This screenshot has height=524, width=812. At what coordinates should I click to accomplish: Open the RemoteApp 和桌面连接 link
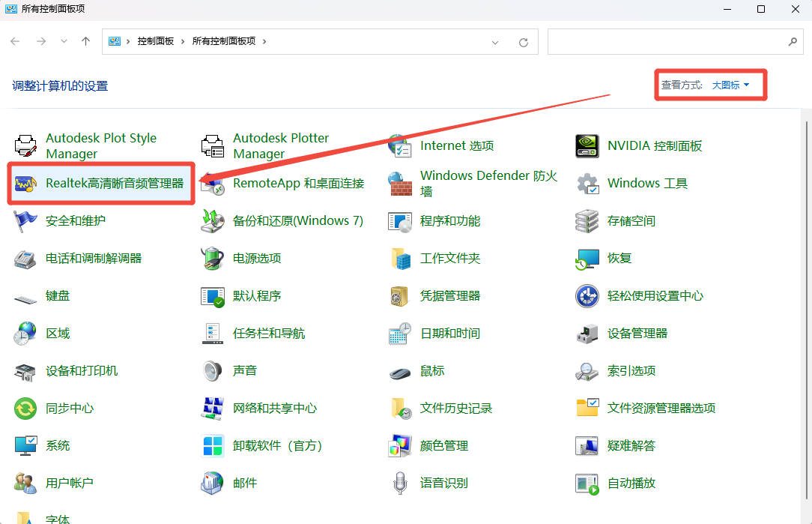tap(298, 184)
